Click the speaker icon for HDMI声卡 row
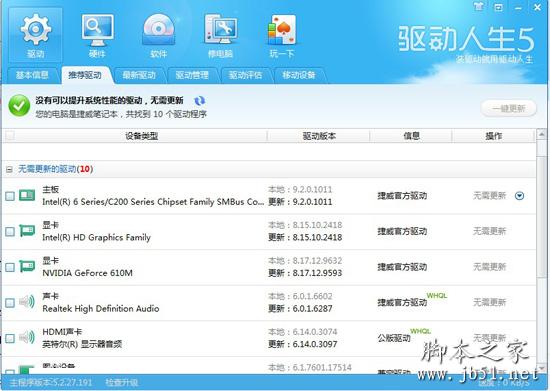 pos(27,337)
